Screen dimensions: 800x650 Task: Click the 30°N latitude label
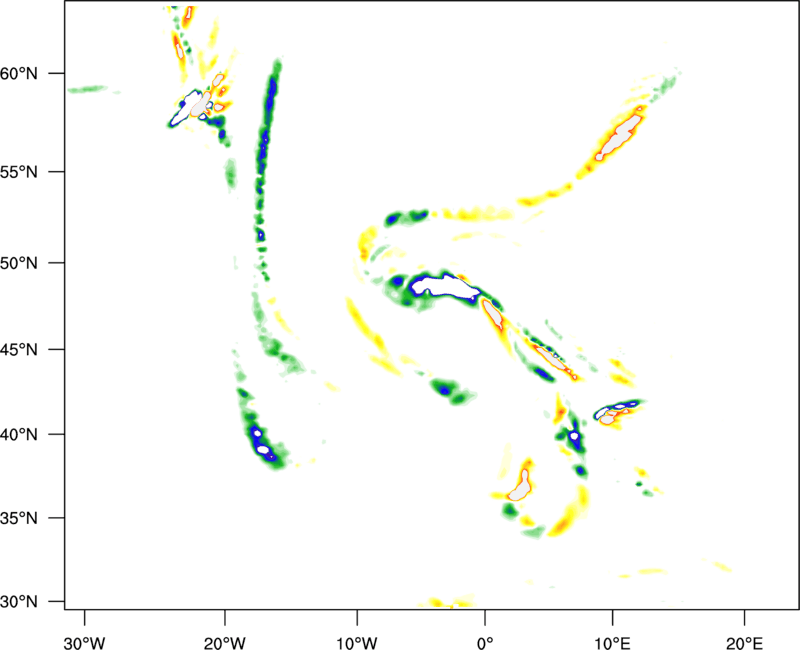click(x=19, y=602)
